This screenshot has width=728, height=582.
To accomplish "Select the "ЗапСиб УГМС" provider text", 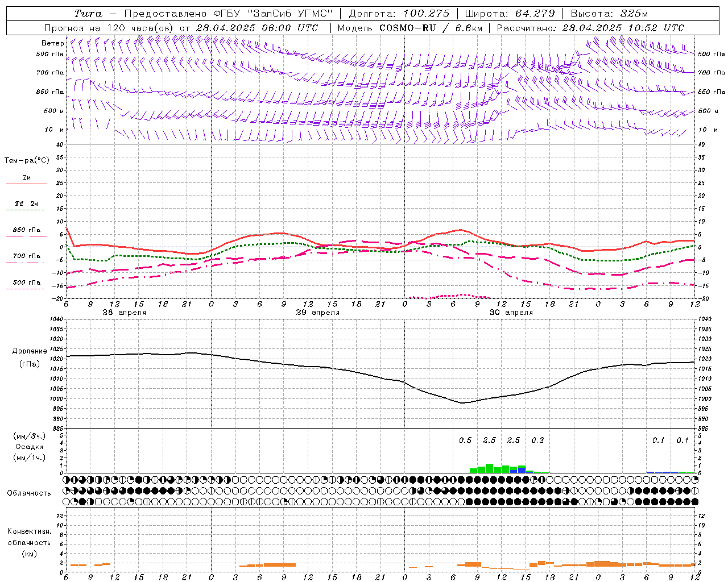I will tap(291, 14).
